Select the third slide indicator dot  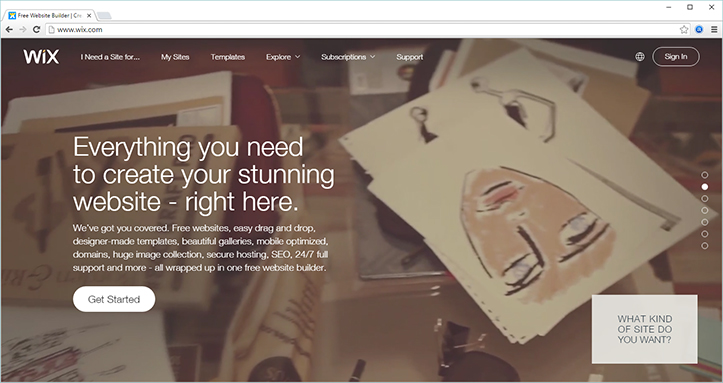(705, 199)
